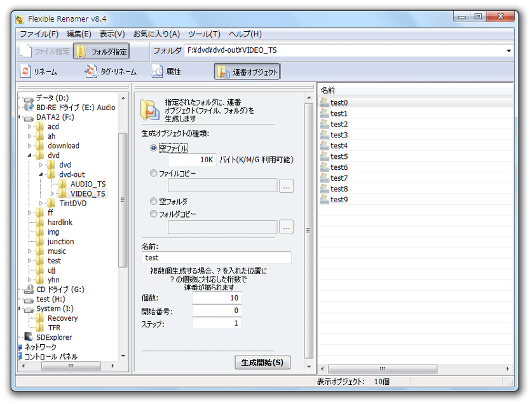
Task: Select the 空フォルダ radio button
Action: pos(153,201)
